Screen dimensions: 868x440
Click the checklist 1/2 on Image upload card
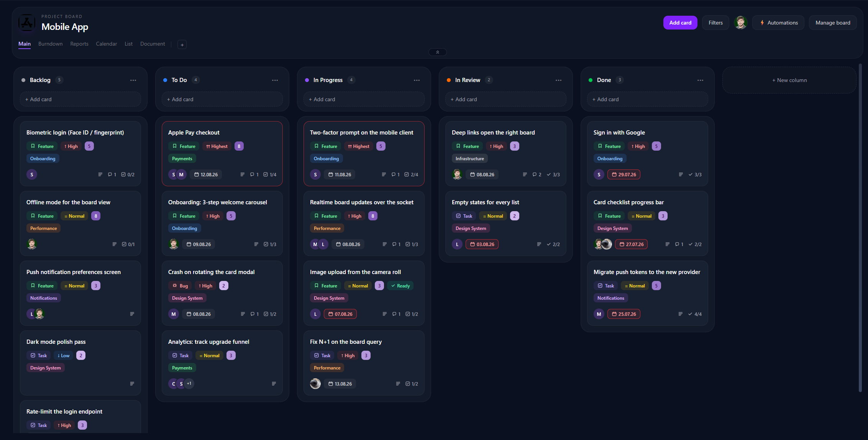coord(412,314)
